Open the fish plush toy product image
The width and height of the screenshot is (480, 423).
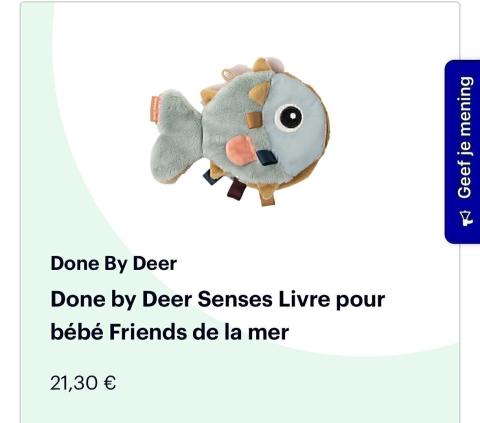240,131
